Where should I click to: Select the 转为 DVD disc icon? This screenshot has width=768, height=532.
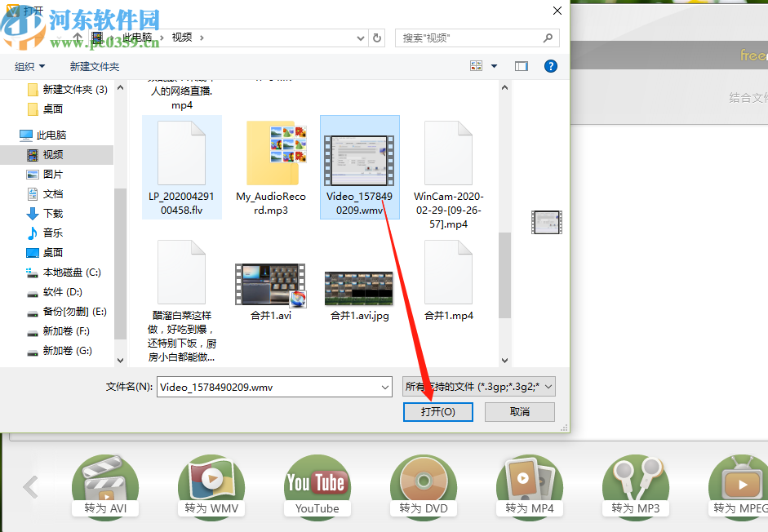coord(424,486)
